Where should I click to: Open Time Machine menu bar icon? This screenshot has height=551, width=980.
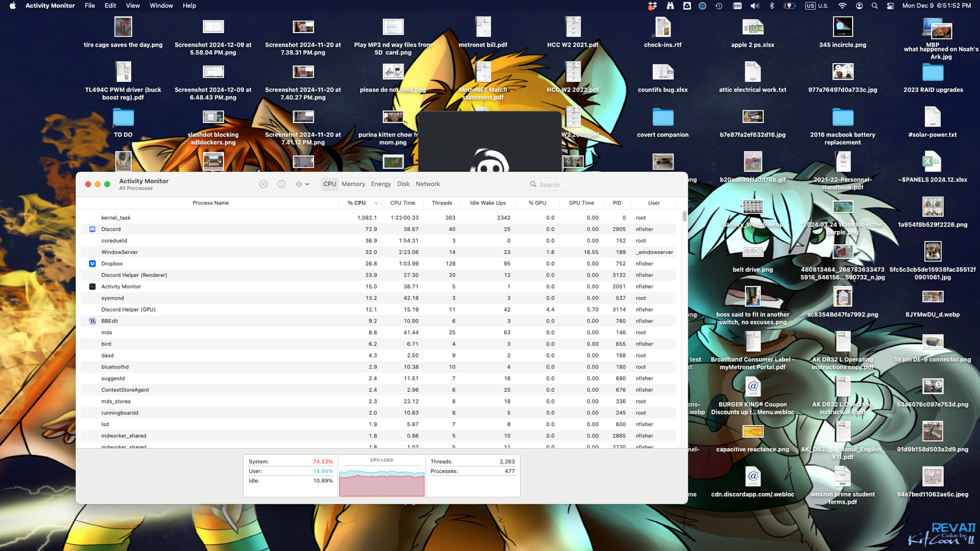pyautogui.click(x=719, y=6)
